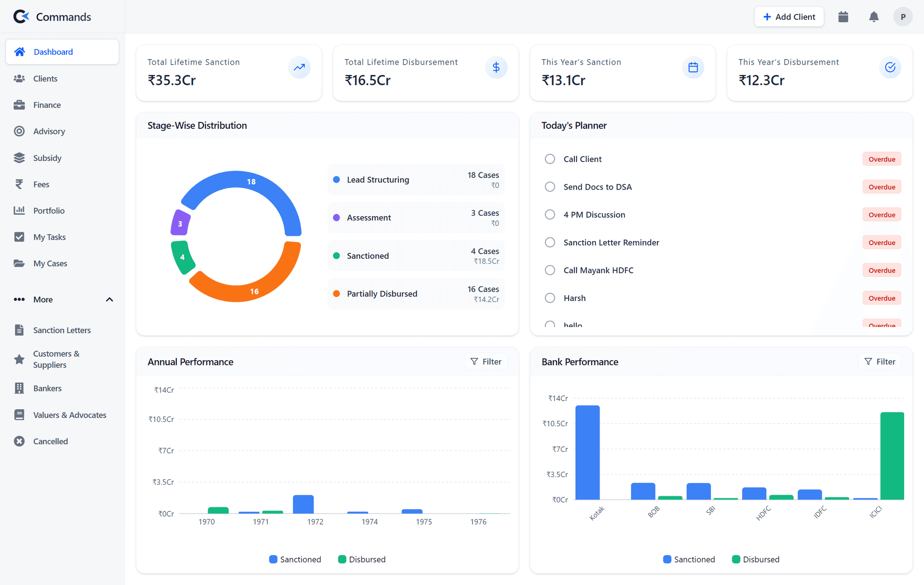Open Portfolio via its bar-chart icon
The width and height of the screenshot is (924, 585).
[x=19, y=210]
